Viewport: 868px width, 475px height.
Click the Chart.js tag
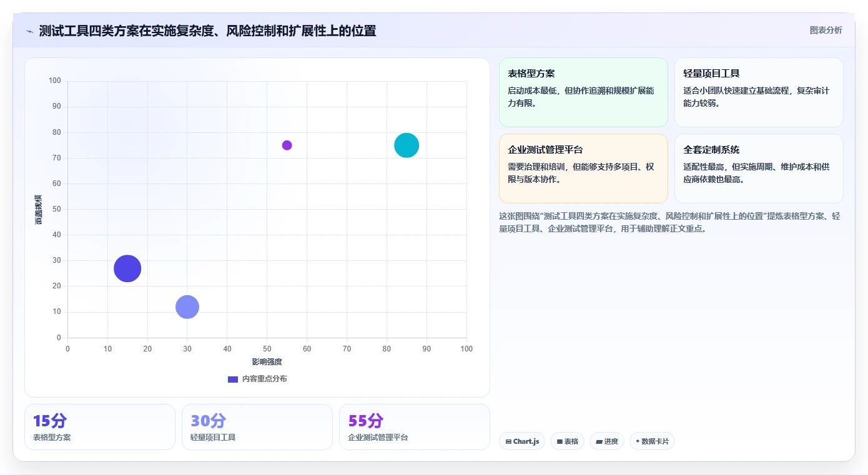[x=522, y=441]
